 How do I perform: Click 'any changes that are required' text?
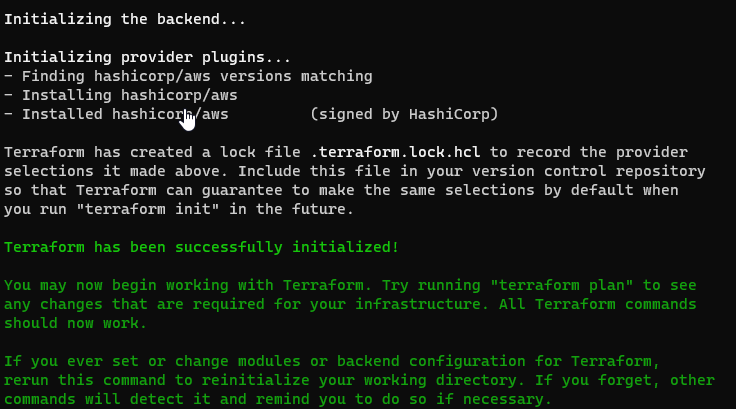point(134,304)
